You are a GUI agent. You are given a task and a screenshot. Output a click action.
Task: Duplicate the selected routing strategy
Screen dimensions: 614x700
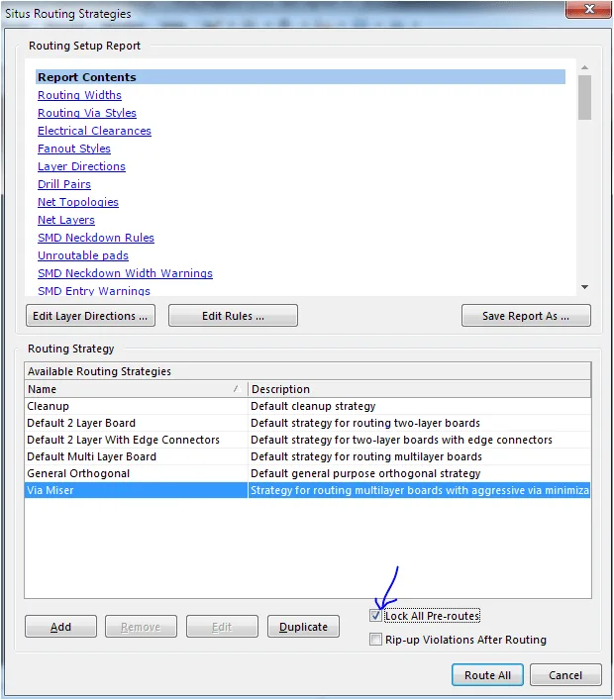coord(303,627)
